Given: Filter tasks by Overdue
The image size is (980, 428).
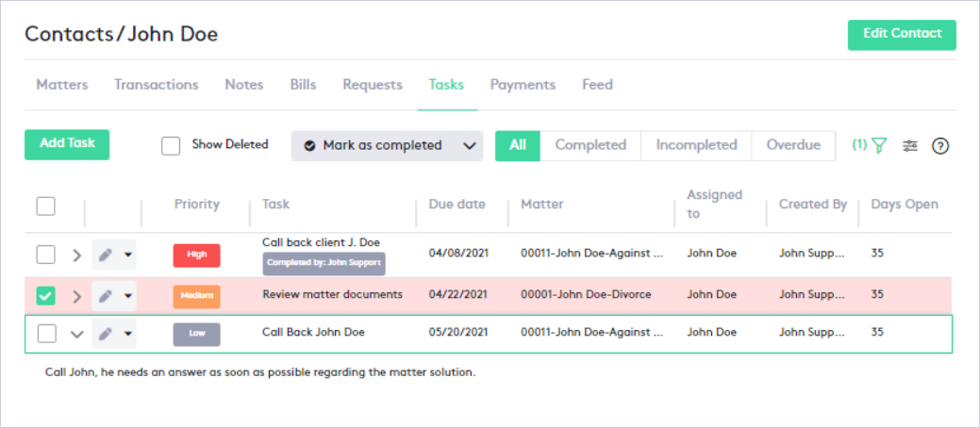Looking at the screenshot, I should pos(793,145).
